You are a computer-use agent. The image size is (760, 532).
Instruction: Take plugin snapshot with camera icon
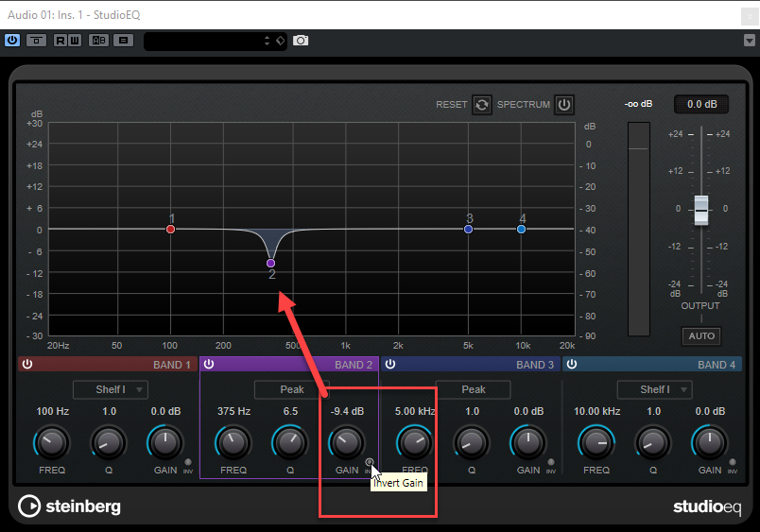click(x=301, y=41)
